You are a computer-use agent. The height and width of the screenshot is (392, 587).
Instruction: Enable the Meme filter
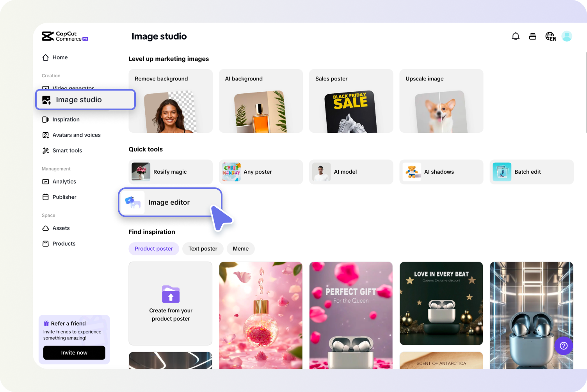(x=240, y=249)
